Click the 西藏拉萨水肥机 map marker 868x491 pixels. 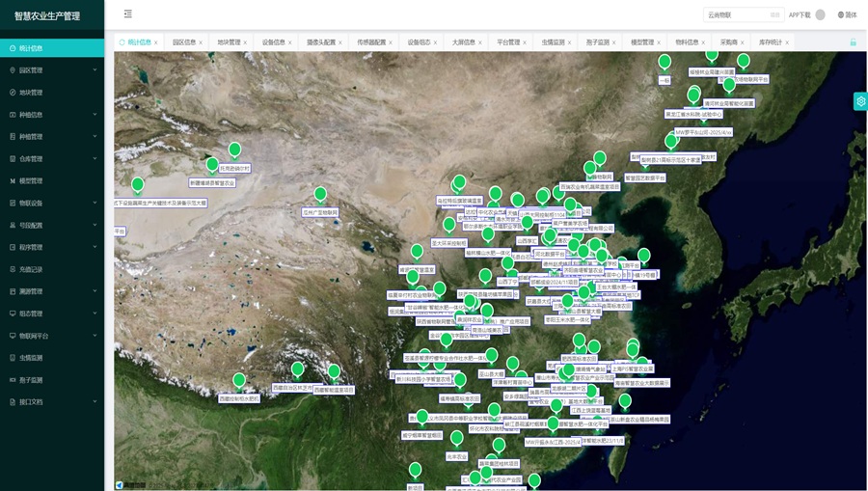(x=239, y=381)
